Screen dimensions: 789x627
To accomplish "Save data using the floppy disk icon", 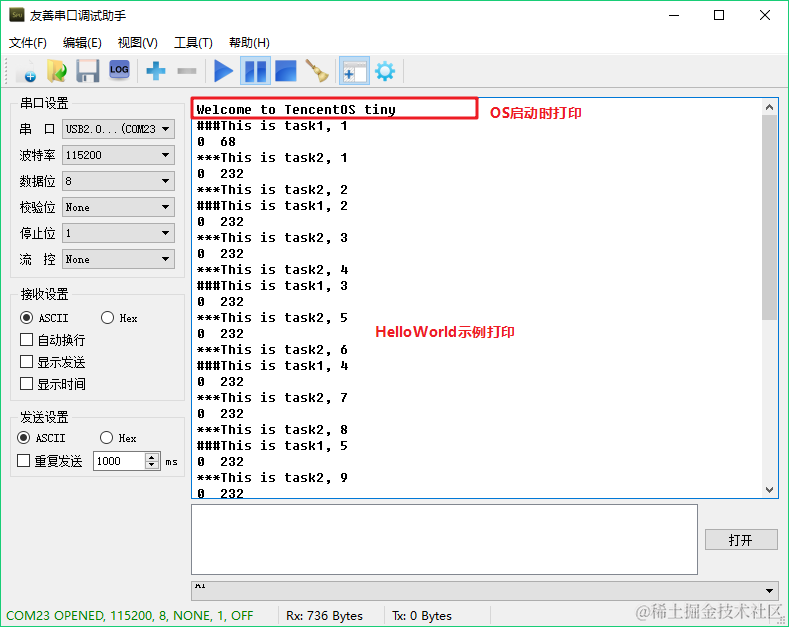I will (88, 71).
